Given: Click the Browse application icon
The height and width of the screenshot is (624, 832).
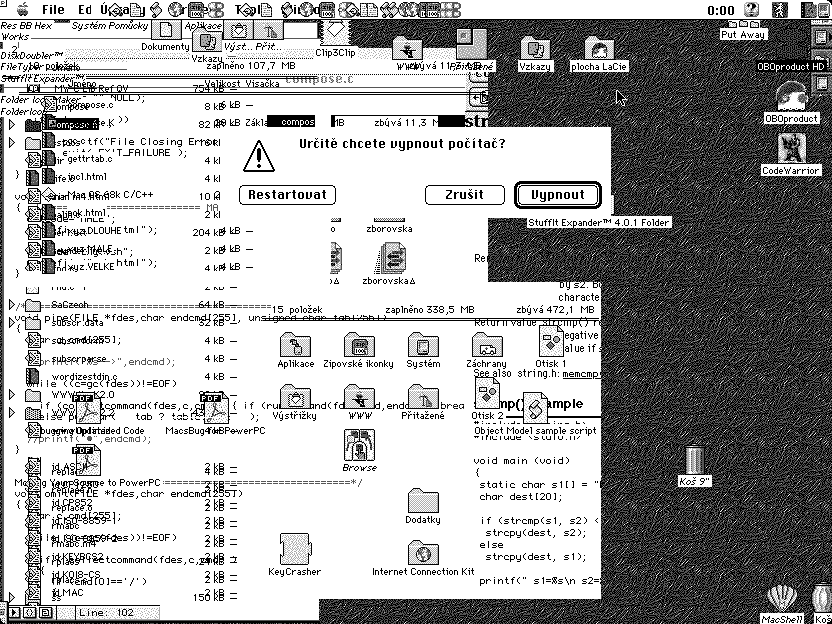Looking at the screenshot, I should (x=359, y=446).
